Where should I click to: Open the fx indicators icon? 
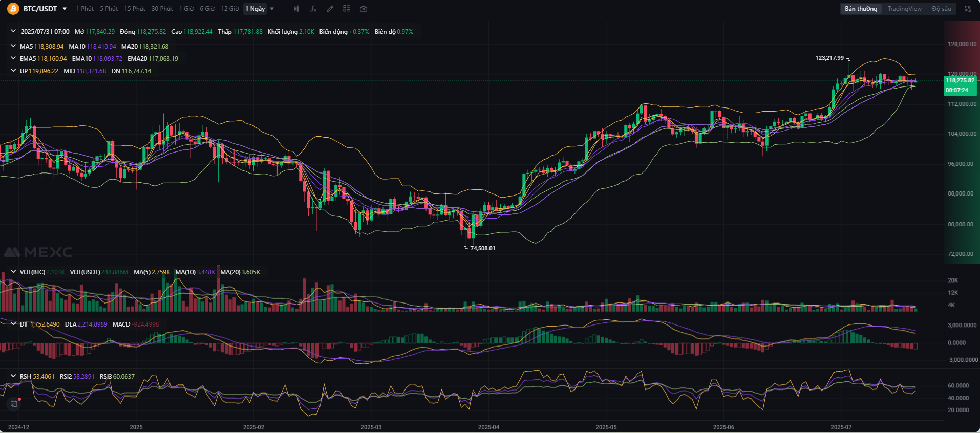[313, 9]
